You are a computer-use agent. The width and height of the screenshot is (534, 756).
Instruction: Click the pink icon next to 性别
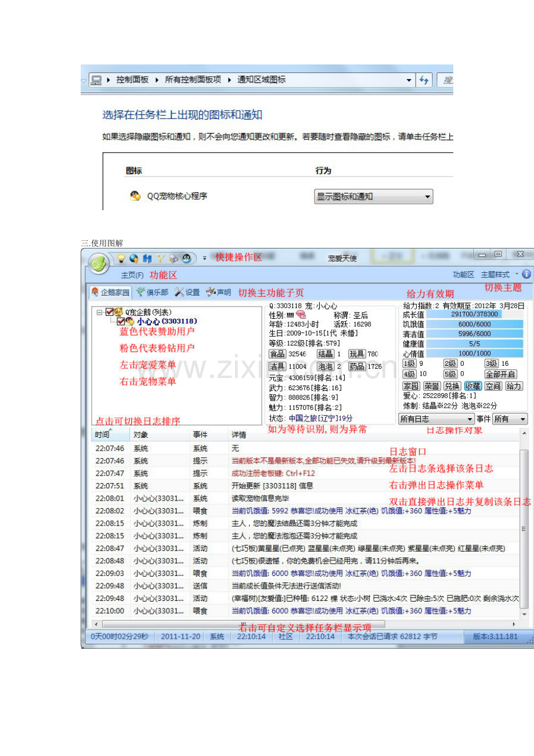pos(300,315)
